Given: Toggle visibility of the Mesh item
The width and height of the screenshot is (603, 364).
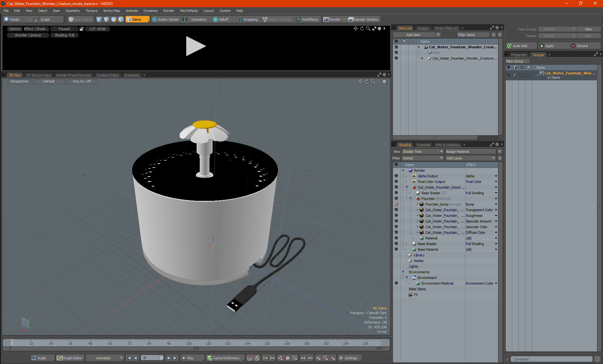Looking at the screenshot, I should click(396, 53).
